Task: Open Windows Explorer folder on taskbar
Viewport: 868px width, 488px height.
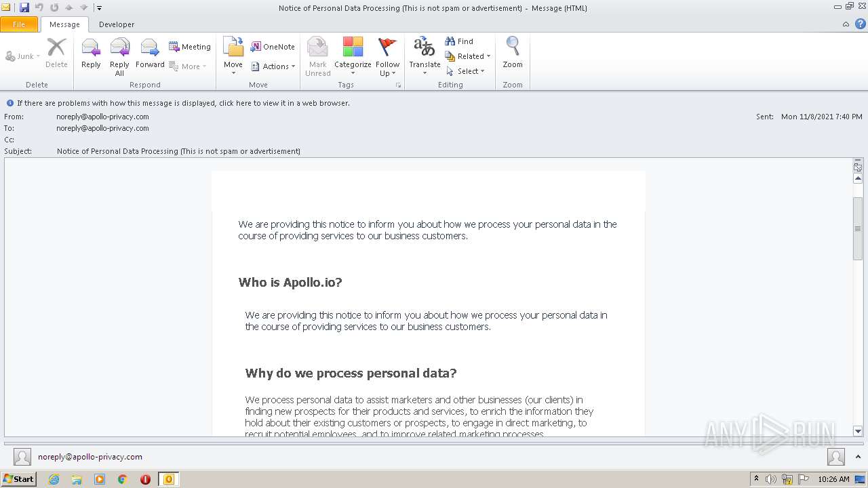Action: [77, 479]
